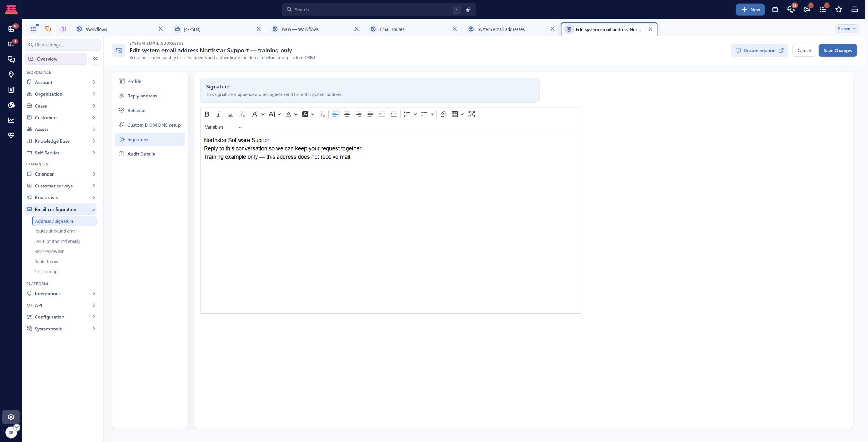The image size is (868, 442).
Task: Open settings gear in left rail
Action: [x=11, y=417]
